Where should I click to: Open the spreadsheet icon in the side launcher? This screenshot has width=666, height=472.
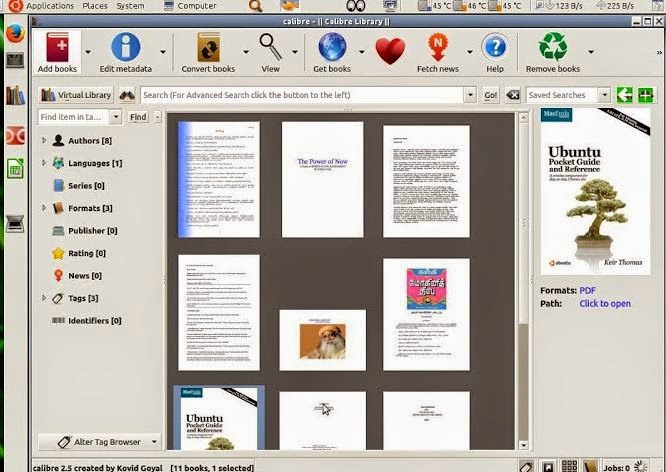(15, 169)
